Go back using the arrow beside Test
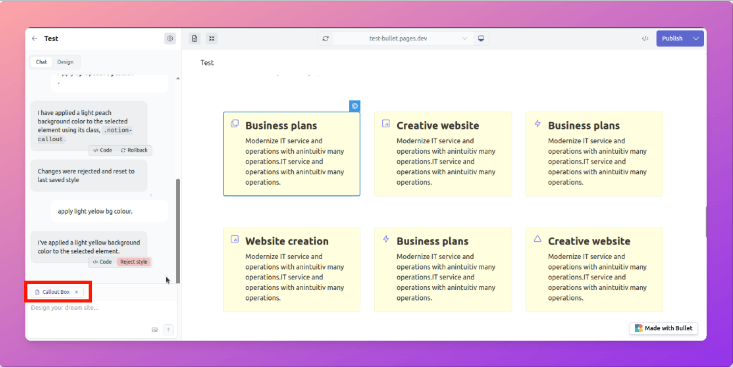Image resolution: width=733 pixels, height=368 pixels. 34,39
